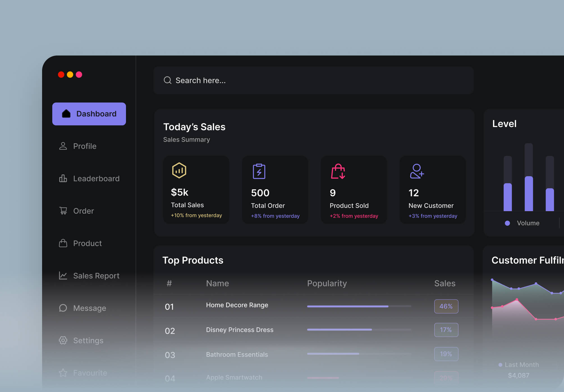The image size is (564, 392).
Task: Click the Total Sales hexagon chart icon
Action: click(179, 170)
